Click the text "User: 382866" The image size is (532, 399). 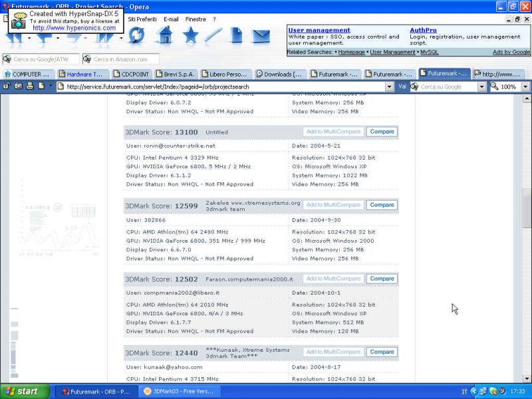click(146, 220)
